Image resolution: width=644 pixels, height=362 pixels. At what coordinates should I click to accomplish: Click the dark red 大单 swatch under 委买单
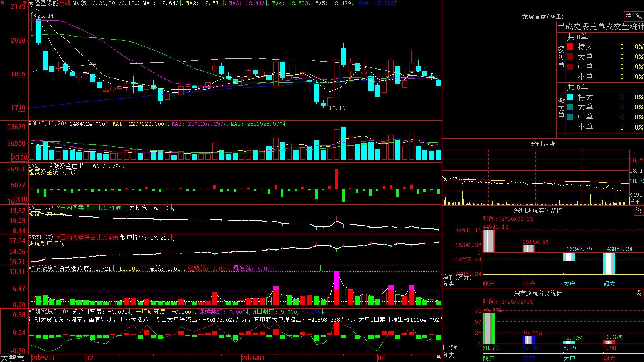click(570, 57)
